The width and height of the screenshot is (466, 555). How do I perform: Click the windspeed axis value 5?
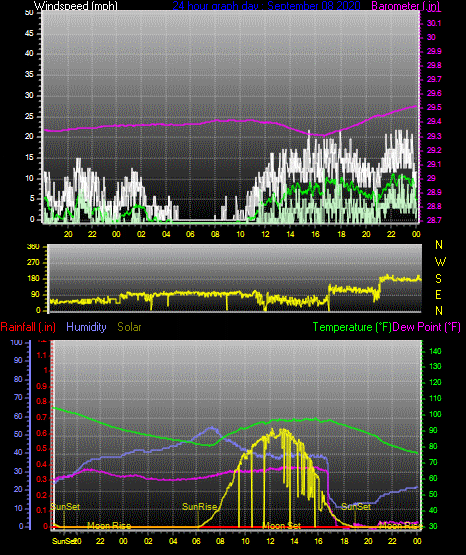[32, 199]
